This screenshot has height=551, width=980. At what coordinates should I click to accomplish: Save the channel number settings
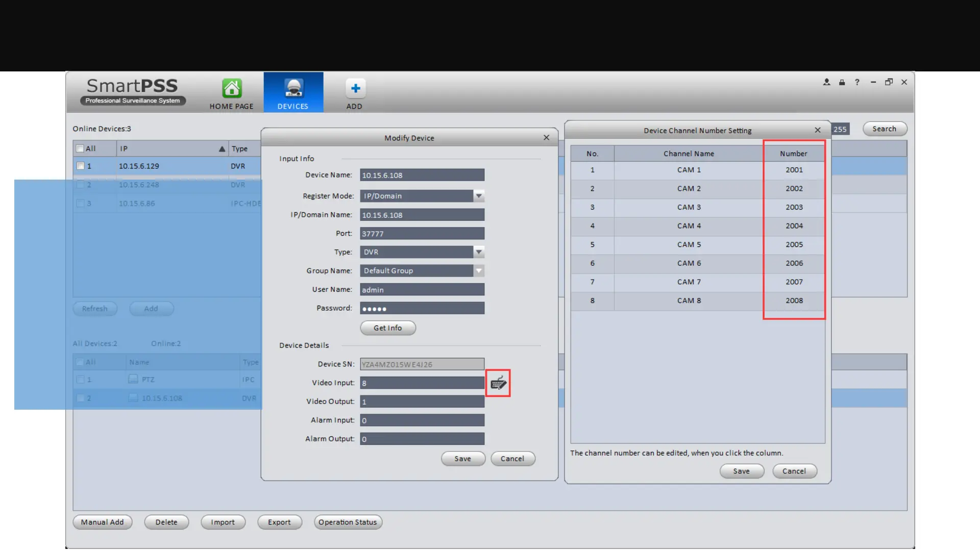click(742, 471)
